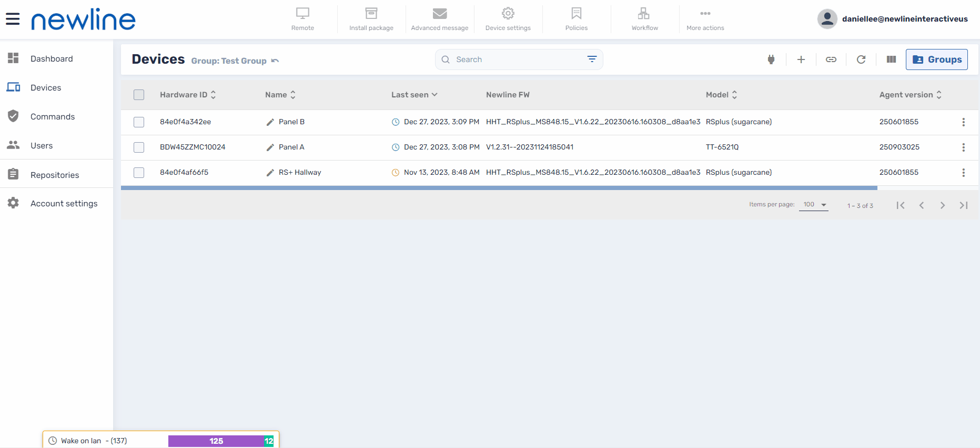Click the link chain icon
The height and width of the screenshot is (448, 980).
831,59
